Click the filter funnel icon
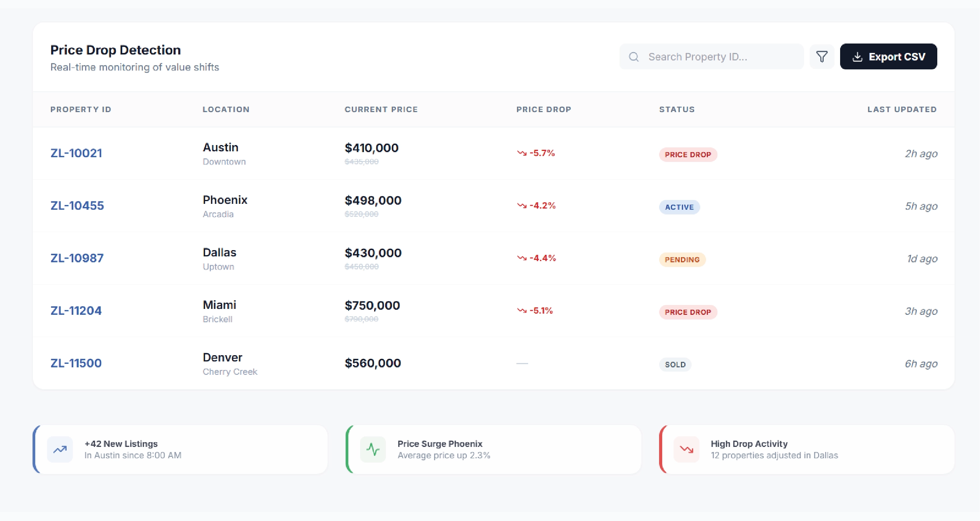The height and width of the screenshot is (521, 980). 822,56
